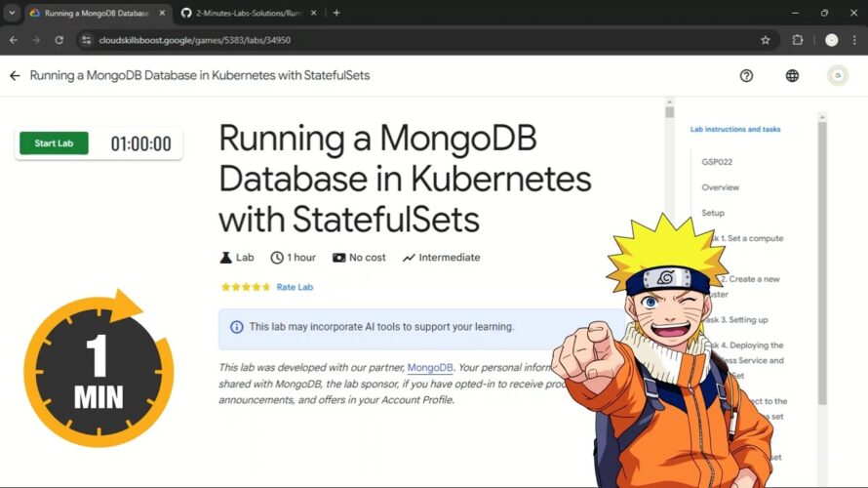Image resolution: width=868 pixels, height=488 pixels.
Task: Click the Start Lab button
Action: point(54,142)
